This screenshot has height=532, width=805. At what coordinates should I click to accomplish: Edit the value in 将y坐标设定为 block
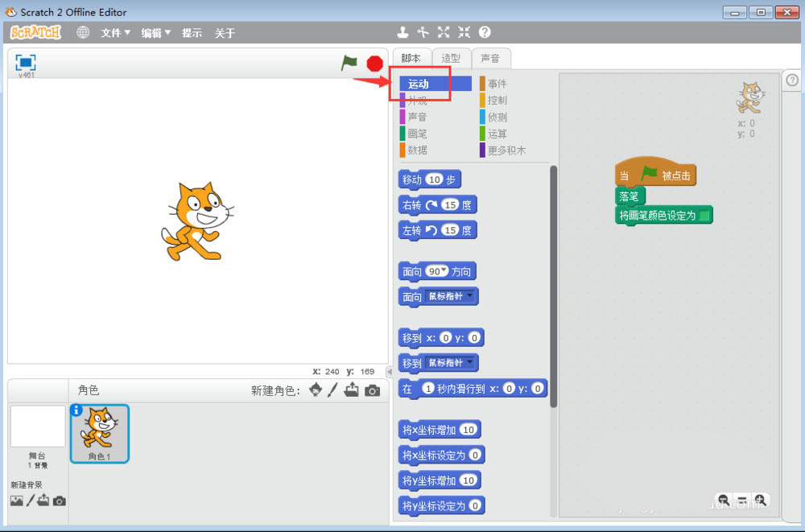click(476, 505)
